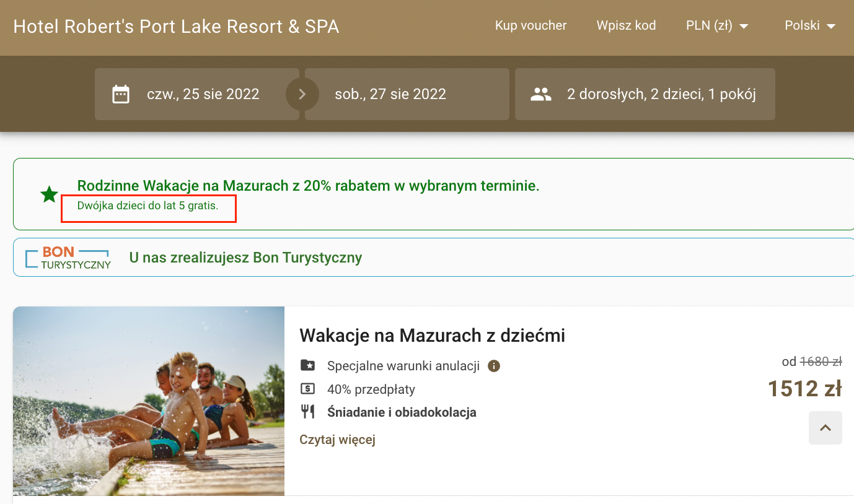Click the Dwójka dzieci do lat 5 gratis text

[x=147, y=206]
